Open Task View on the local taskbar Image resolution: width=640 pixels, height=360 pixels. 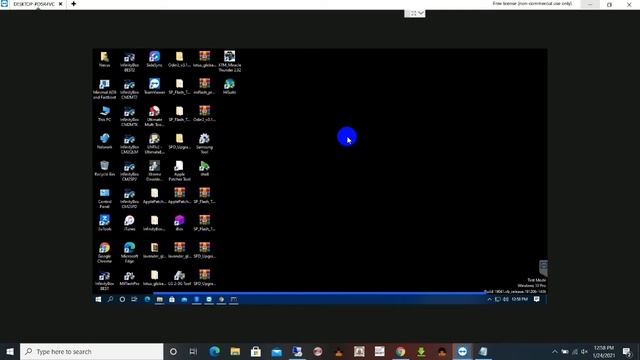point(193,351)
